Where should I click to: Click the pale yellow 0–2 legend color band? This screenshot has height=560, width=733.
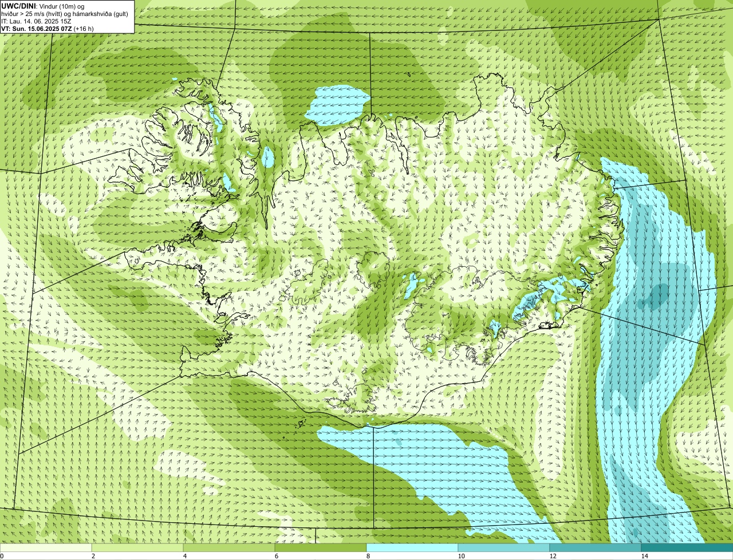pos(46,548)
